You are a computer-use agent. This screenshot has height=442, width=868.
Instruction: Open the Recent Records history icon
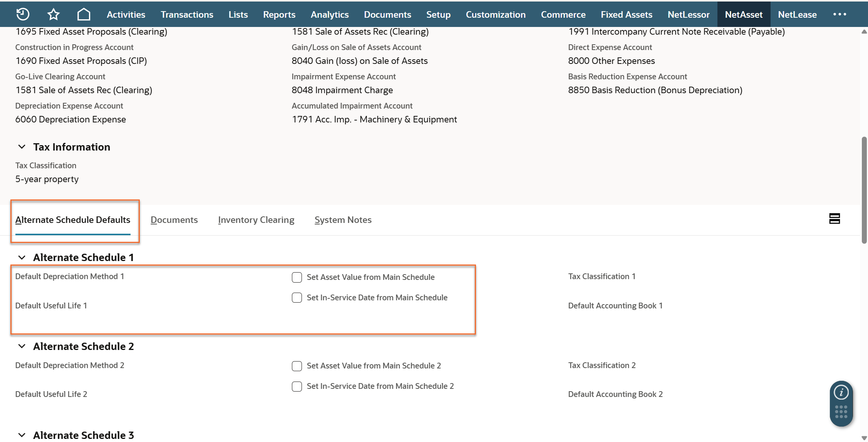pyautogui.click(x=23, y=14)
